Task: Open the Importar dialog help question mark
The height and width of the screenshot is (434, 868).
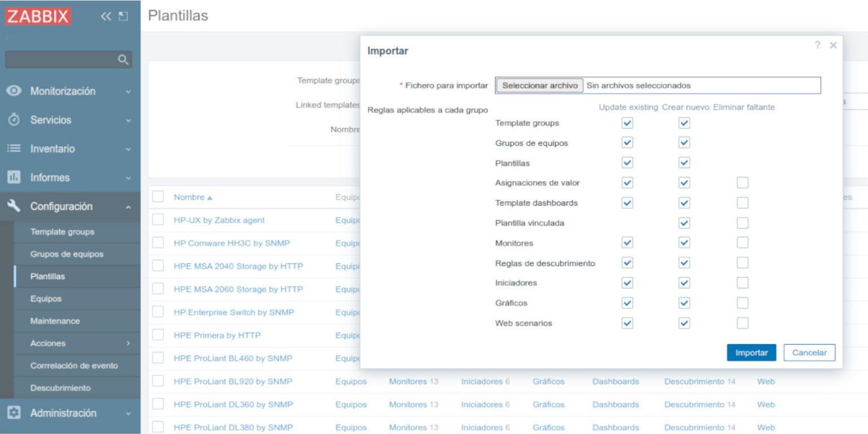Action: (x=817, y=45)
